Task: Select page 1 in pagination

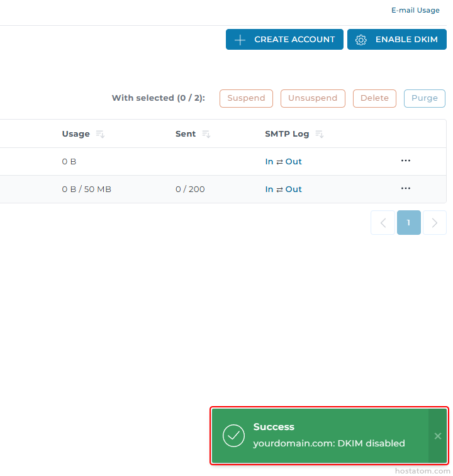Action: point(408,223)
